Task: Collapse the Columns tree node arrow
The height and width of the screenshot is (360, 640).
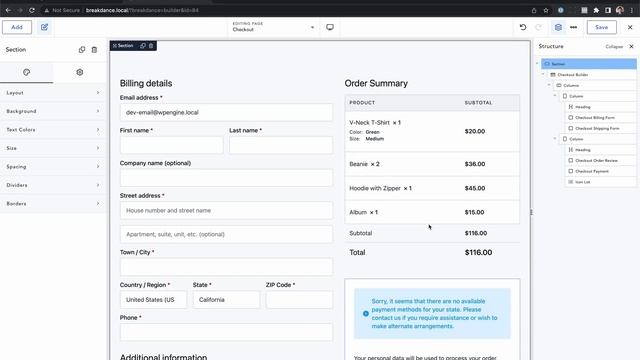Action: click(549, 85)
